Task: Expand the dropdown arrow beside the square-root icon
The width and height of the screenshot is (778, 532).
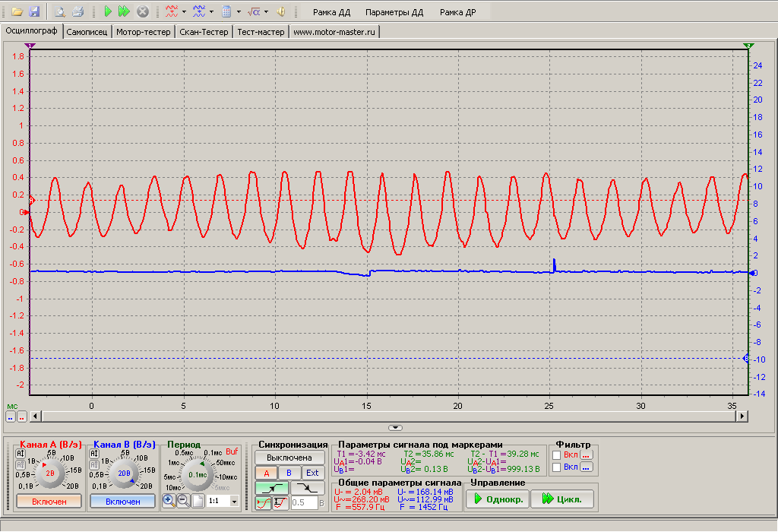Action: point(266,12)
